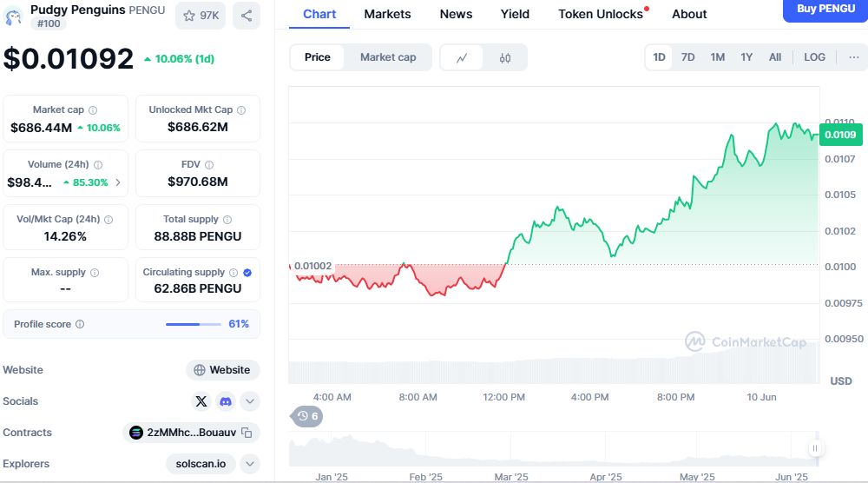This screenshot has height=483, width=868.
Task: Select 7D time range
Action: 687,57
